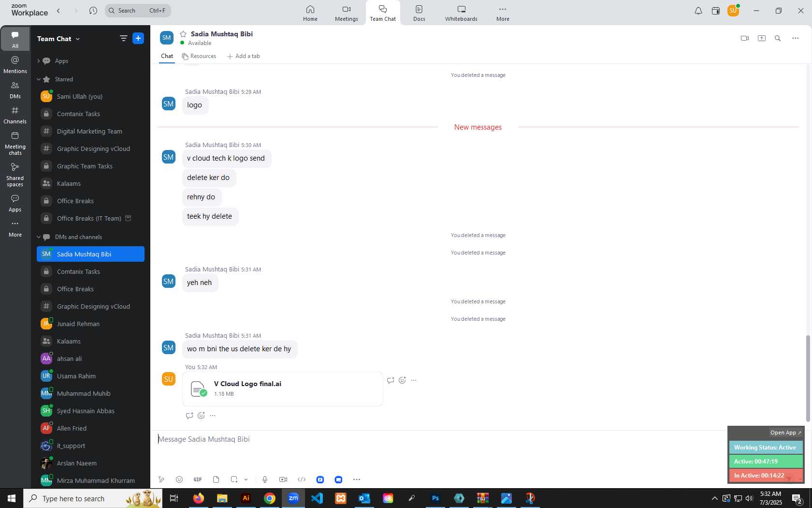812x508 pixels.
Task: Click the chat vertical scrollbar
Action: click(808, 377)
